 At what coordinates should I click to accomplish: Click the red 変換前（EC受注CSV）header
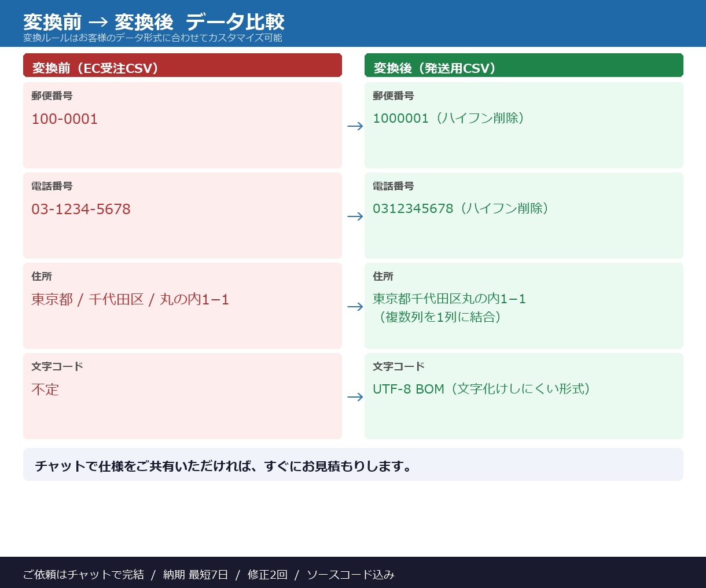coord(182,65)
